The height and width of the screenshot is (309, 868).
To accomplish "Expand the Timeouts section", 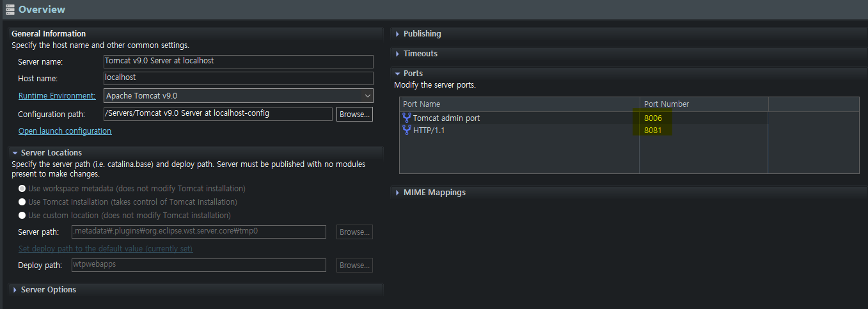I will click(397, 54).
